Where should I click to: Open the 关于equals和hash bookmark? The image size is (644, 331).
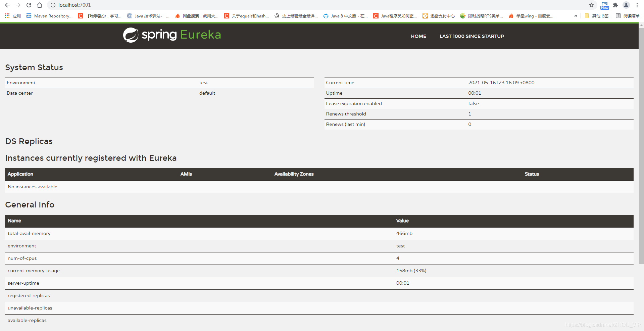tap(247, 16)
